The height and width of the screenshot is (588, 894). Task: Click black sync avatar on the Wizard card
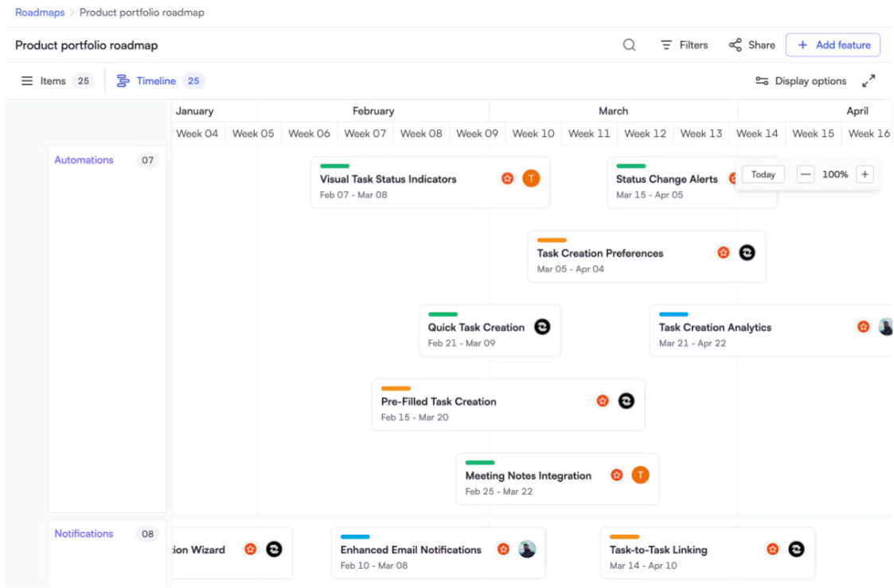pos(274,549)
